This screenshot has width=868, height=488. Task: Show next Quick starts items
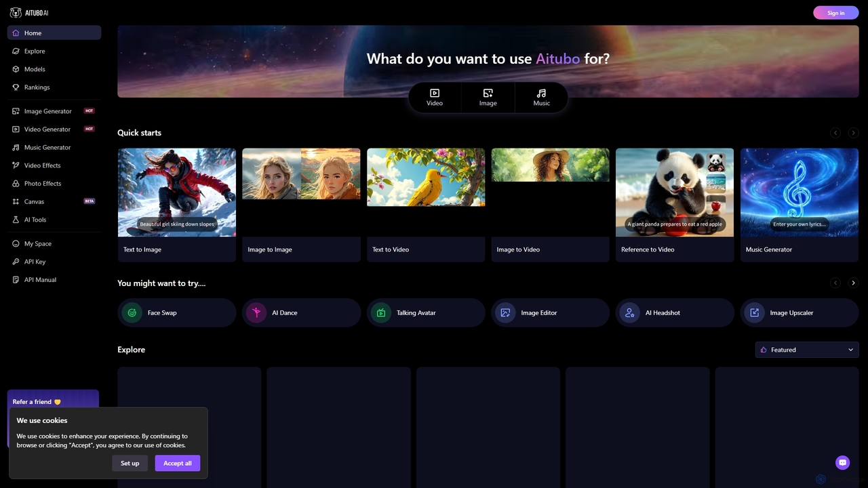853,133
